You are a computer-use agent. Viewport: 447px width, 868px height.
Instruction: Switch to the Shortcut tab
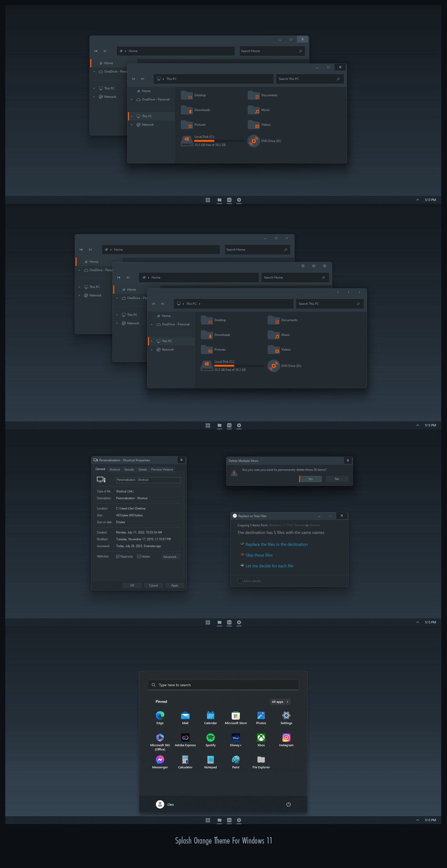115,469
